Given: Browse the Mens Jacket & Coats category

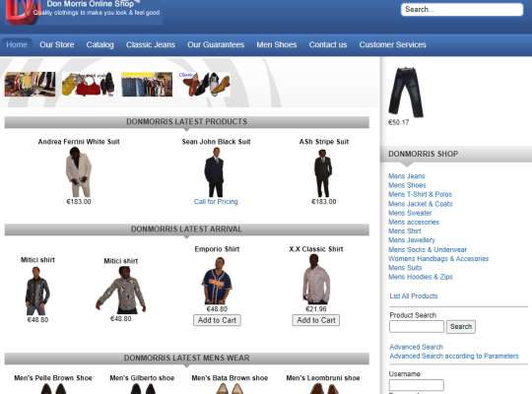Looking at the screenshot, I should (x=421, y=204).
